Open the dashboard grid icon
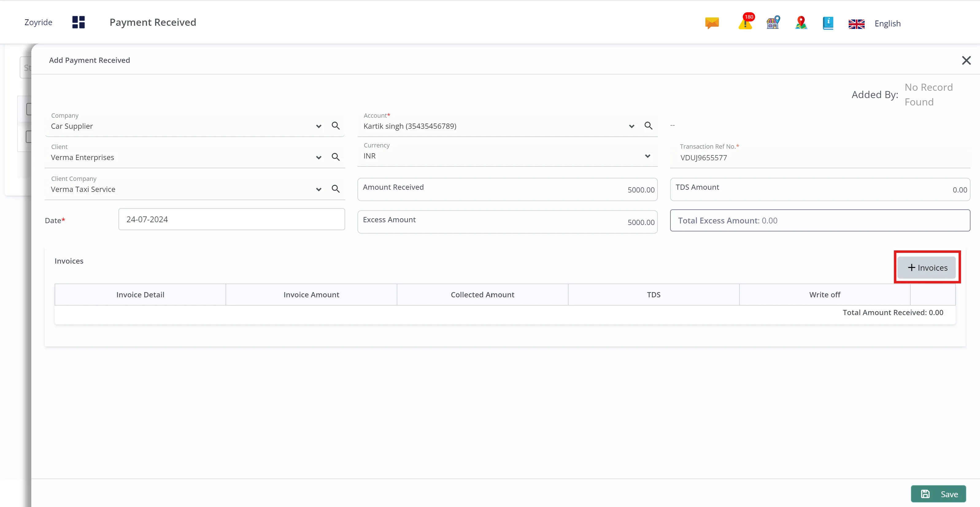980x507 pixels. tap(78, 22)
